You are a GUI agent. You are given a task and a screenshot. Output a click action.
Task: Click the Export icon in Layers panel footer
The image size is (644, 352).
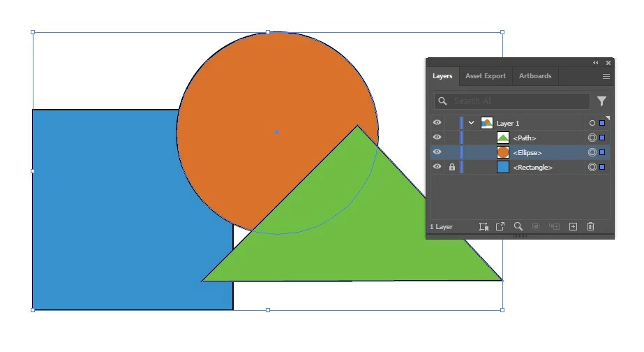pyautogui.click(x=500, y=226)
